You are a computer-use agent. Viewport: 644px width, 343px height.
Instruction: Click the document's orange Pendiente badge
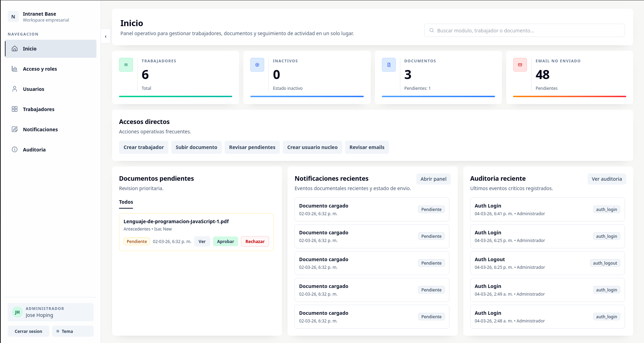[x=137, y=241]
